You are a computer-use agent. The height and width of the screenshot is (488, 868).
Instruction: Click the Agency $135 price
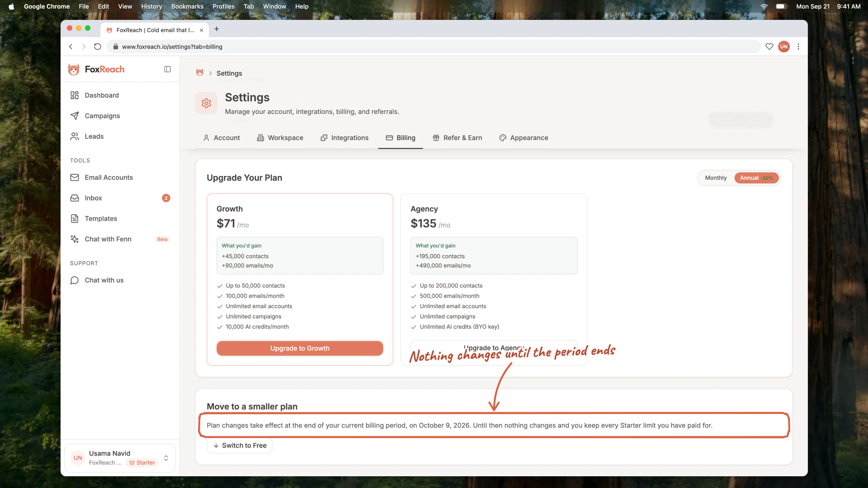(x=423, y=223)
